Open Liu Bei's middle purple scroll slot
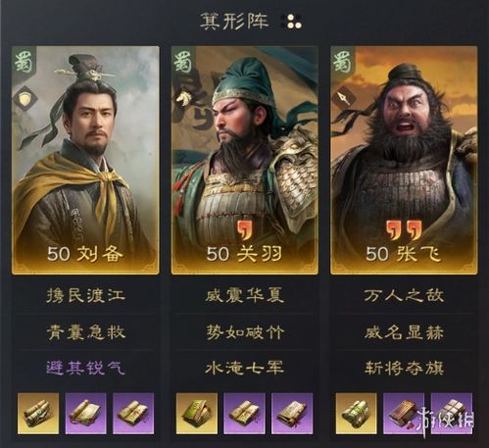Image resolution: width=489 pixels, height=448 pixels. click(x=85, y=414)
